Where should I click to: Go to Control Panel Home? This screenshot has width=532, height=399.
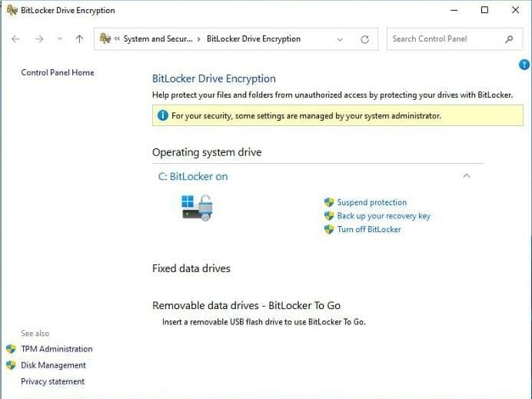58,72
